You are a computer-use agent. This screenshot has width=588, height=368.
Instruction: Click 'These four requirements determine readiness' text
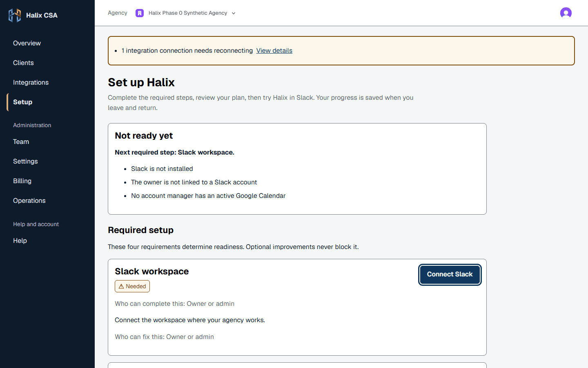click(233, 247)
